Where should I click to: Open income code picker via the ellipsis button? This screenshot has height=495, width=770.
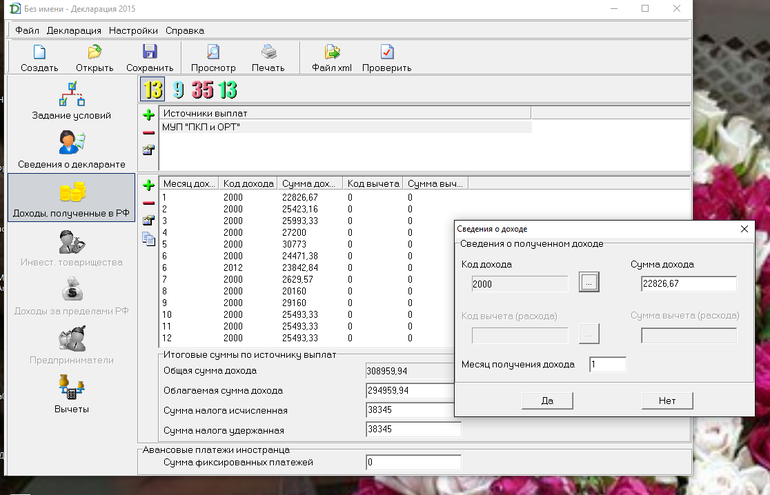pyautogui.click(x=589, y=283)
